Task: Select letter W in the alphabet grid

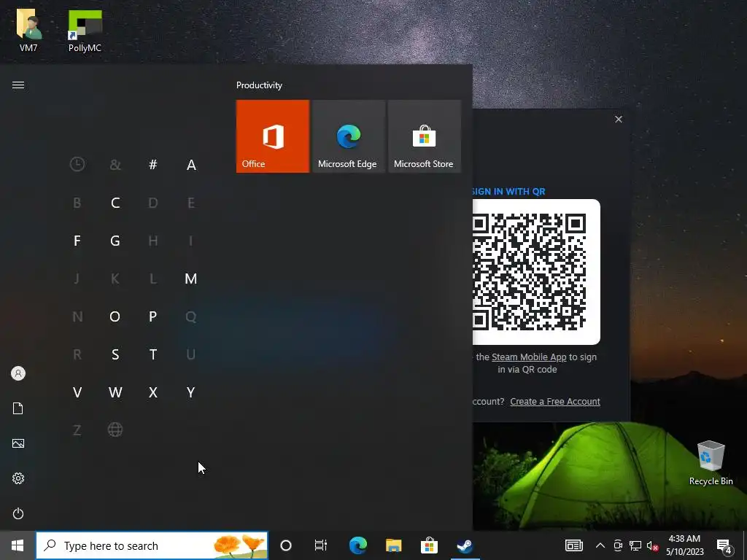Action: click(x=115, y=392)
